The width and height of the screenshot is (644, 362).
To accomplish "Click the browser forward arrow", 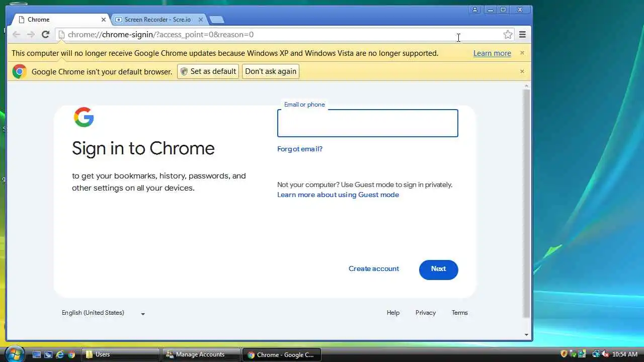I will pos(30,34).
